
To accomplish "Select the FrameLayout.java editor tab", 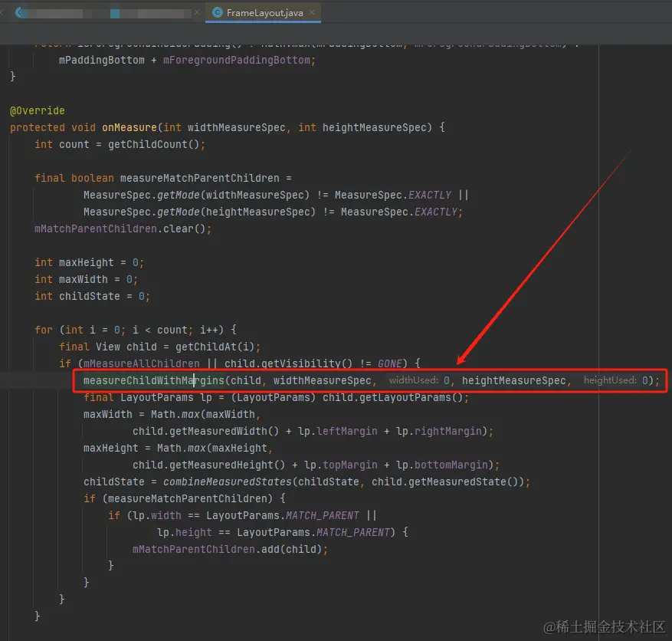I will tap(263, 12).
